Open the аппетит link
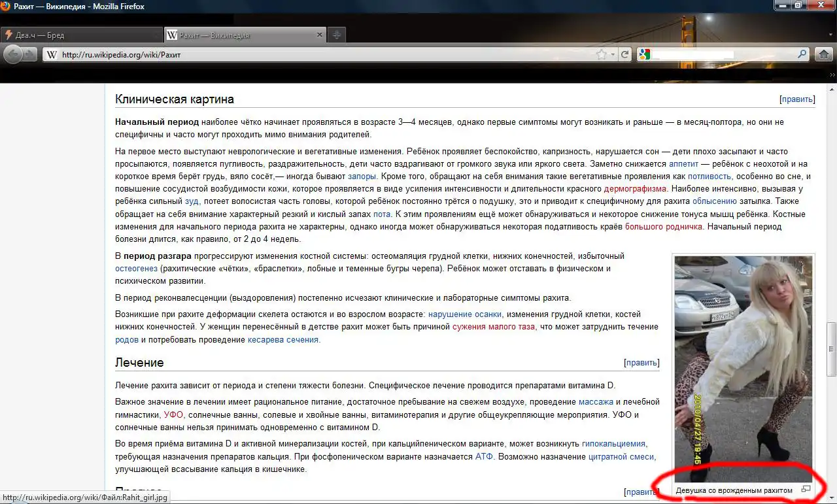 click(683, 163)
